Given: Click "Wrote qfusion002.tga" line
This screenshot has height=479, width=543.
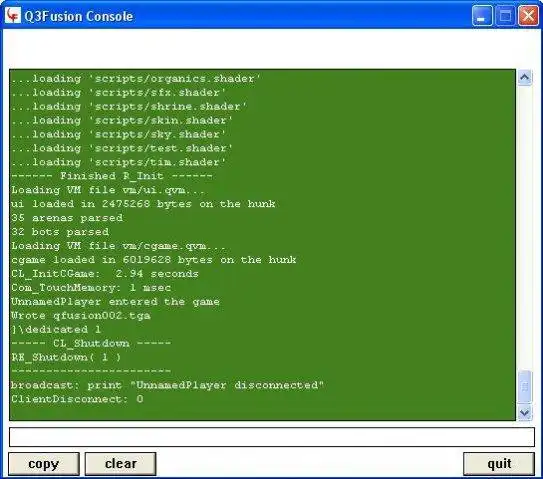Looking at the screenshot, I should pos(81,316).
